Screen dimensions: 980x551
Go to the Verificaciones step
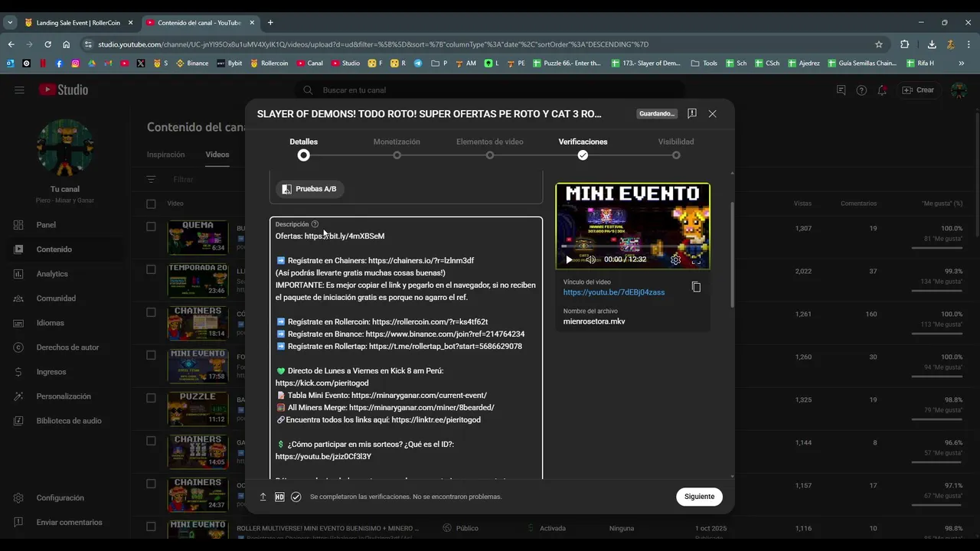click(583, 148)
